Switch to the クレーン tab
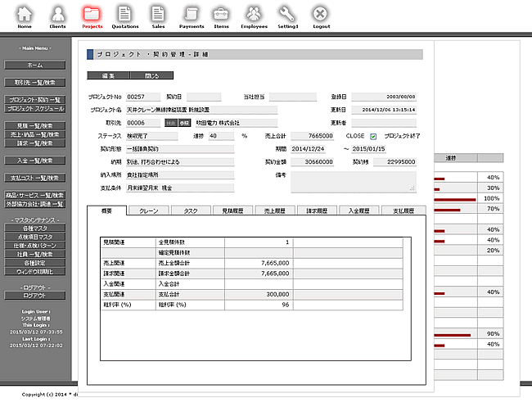The width and height of the screenshot is (532, 407). point(149,210)
